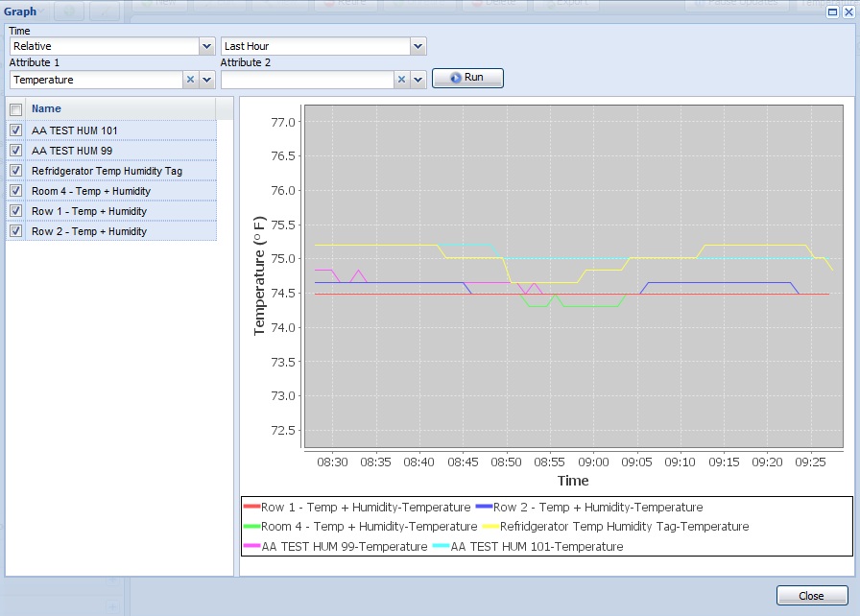This screenshot has height=616, width=860.
Task: Expand the Attribute 2 dropdown arrow
Action: 418,80
